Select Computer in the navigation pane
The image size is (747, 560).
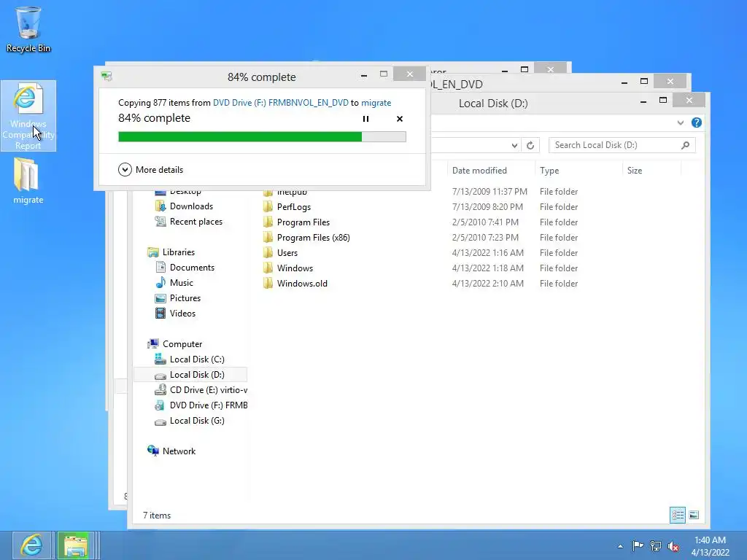[x=182, y=344]
